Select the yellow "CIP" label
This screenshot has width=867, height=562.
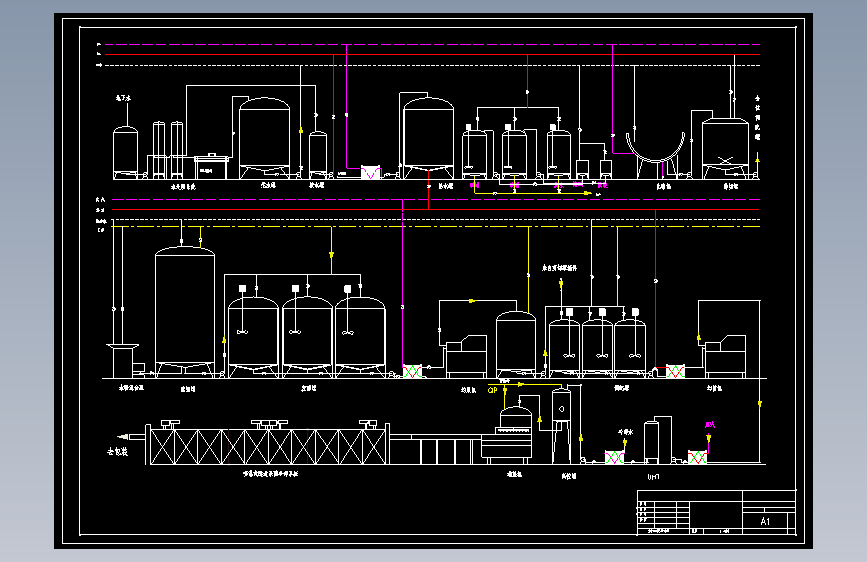[x=492, y=390]
